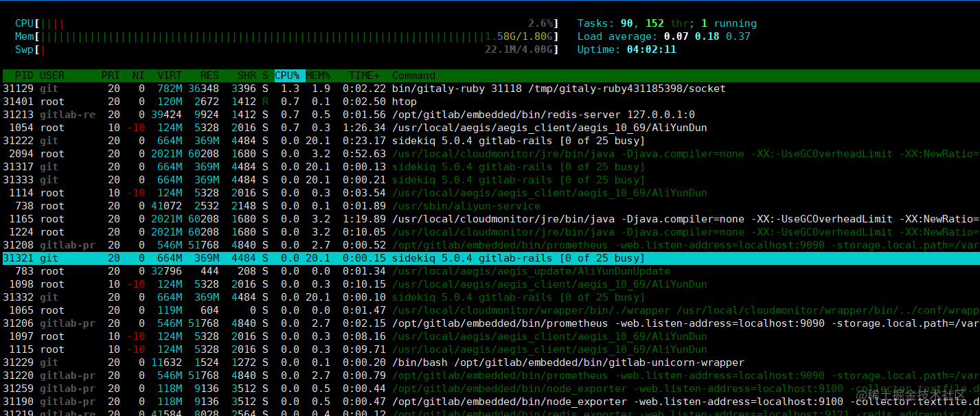Select process PID 1054 AliYunDun row

[x=490, y=128]
